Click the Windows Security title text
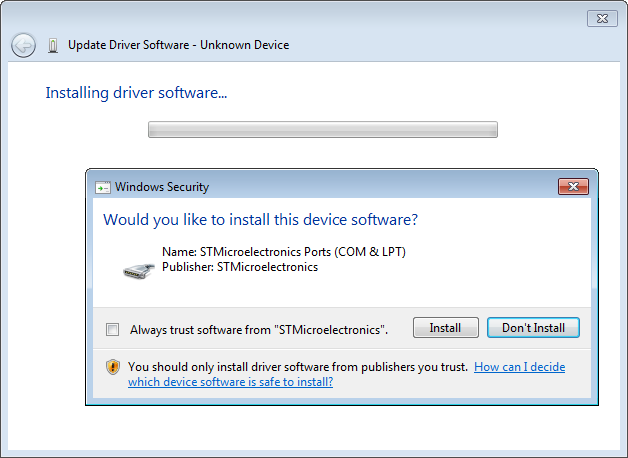This screenshot has width=628, height=458. click(x=162, y=187)
